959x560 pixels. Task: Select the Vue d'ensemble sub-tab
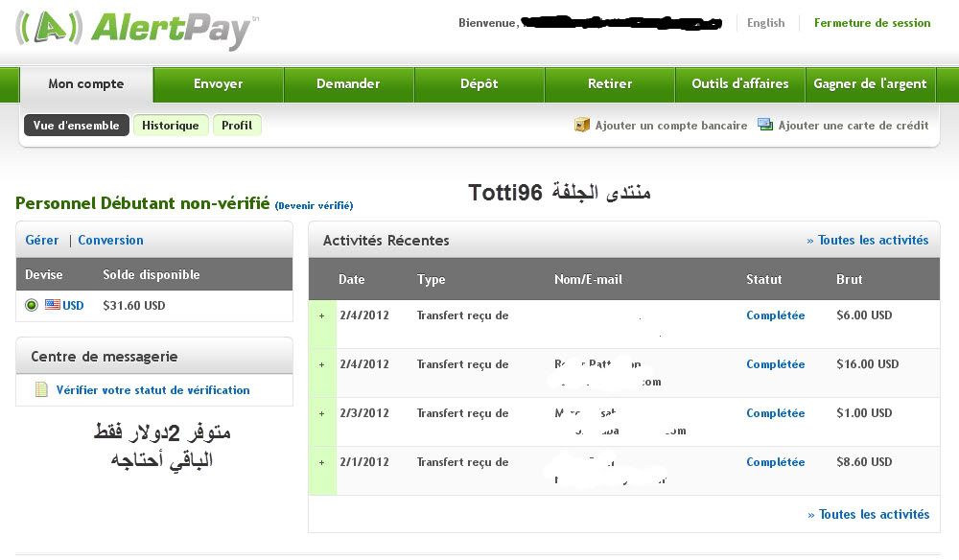(x=77, y=126)
